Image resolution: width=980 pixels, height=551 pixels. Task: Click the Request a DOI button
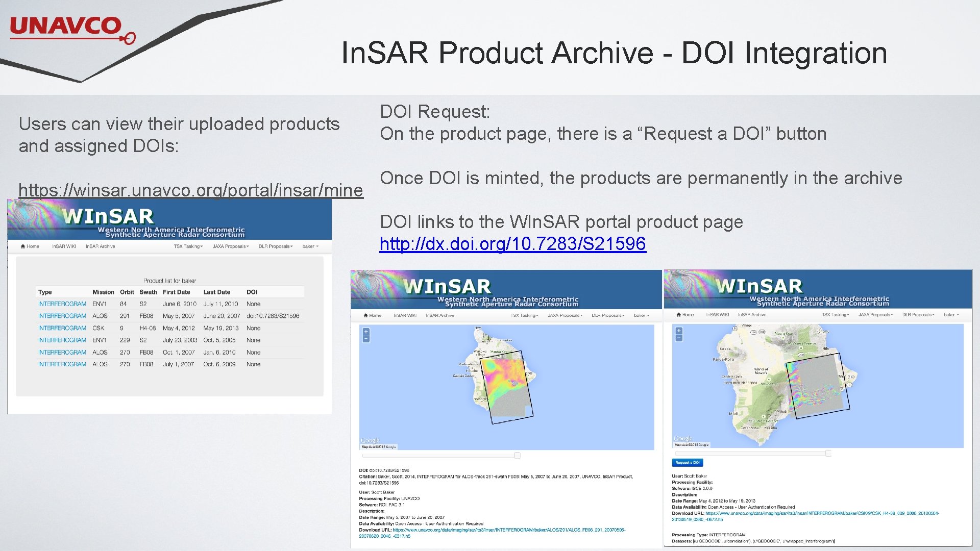point(688,463)
